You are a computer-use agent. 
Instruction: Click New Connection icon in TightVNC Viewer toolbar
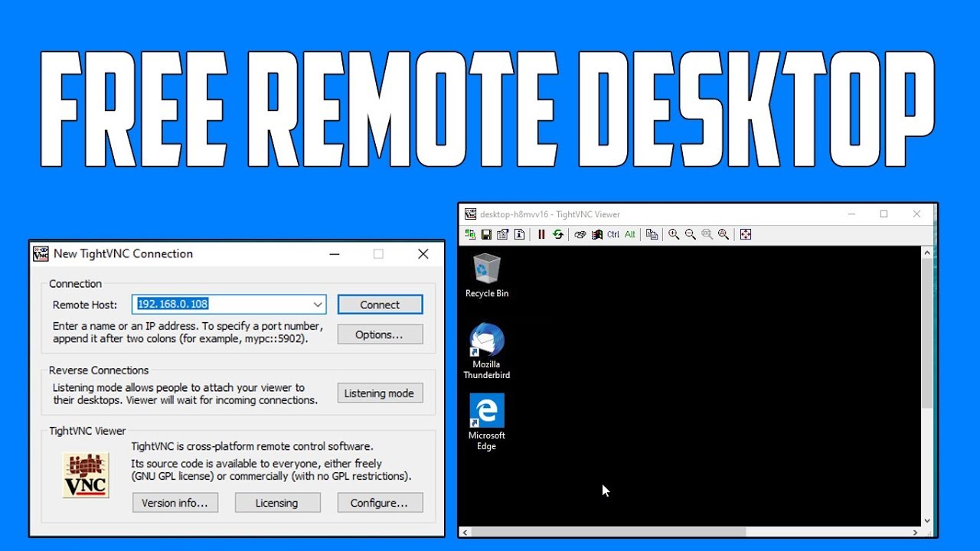click(x=470, y=234)
